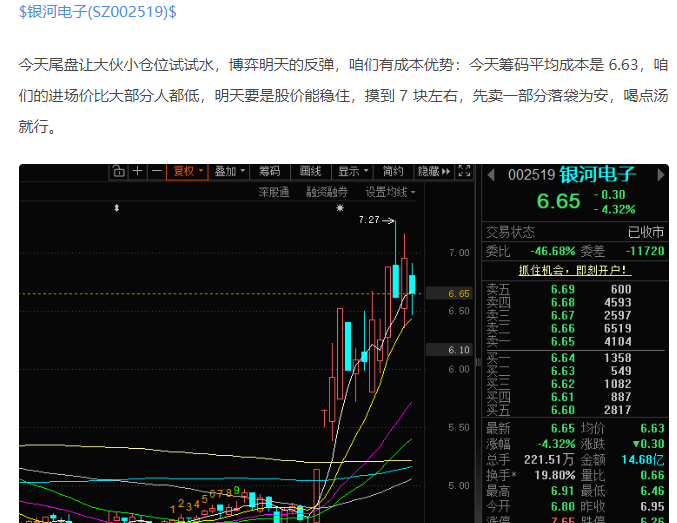
Task: Select the 筹码 toolbar button
Action: pyautogui.click(x=269, y=171)
